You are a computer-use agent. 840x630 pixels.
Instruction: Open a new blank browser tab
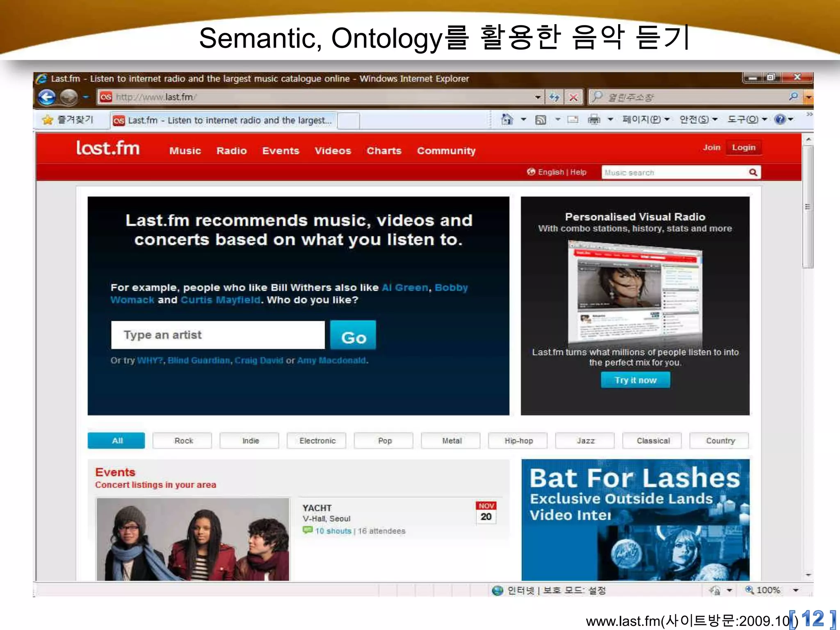(x=349, y=121)
